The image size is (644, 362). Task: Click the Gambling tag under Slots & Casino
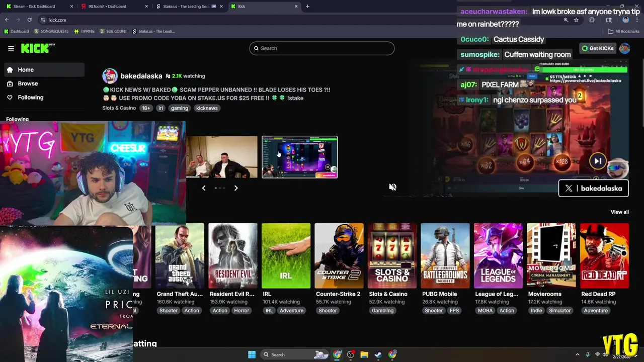pos(382,311)
